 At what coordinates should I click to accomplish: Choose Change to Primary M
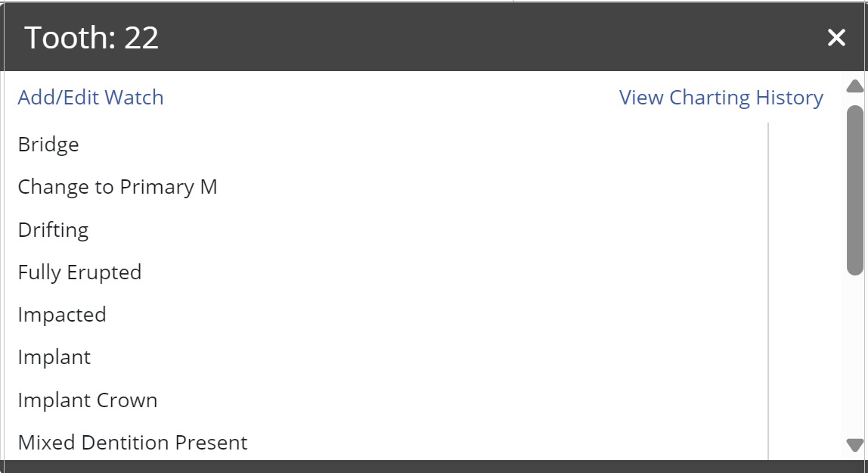tap(117, 187)
